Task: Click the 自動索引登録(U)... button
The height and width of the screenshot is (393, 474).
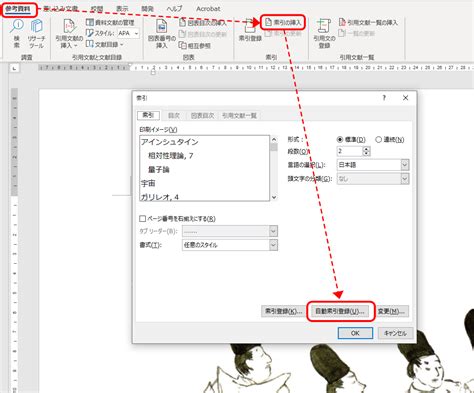Action: pos(340,311)
